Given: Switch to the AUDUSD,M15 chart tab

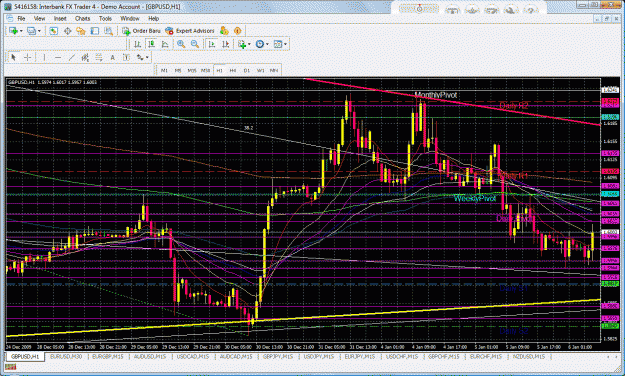Looking at the screenshot, I should (150, 356).
